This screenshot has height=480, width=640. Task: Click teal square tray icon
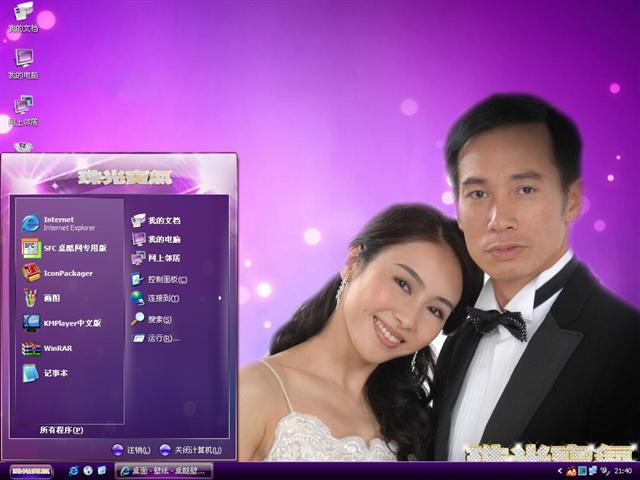582,471
